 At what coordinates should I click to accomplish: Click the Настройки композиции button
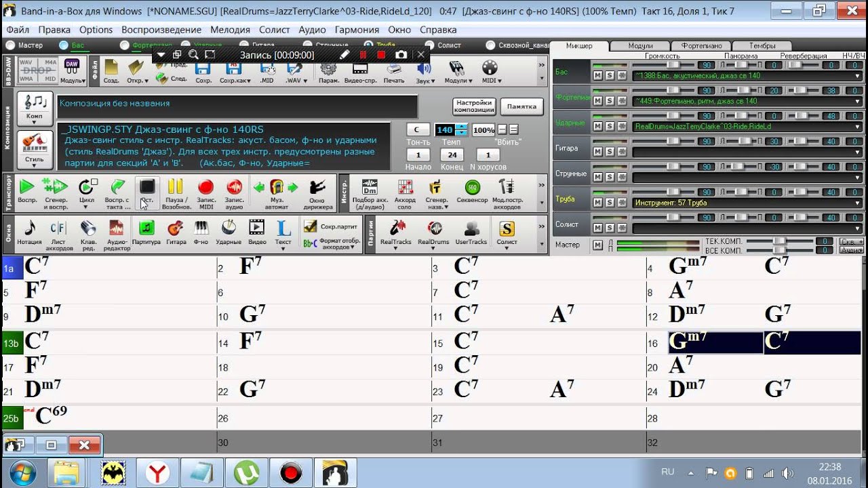tap(474, 106)
